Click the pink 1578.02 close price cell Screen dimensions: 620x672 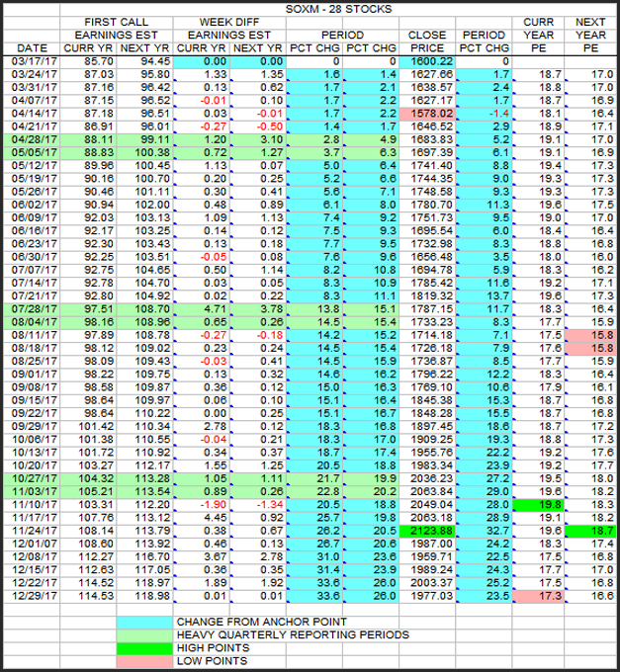(x=427, y=115)
